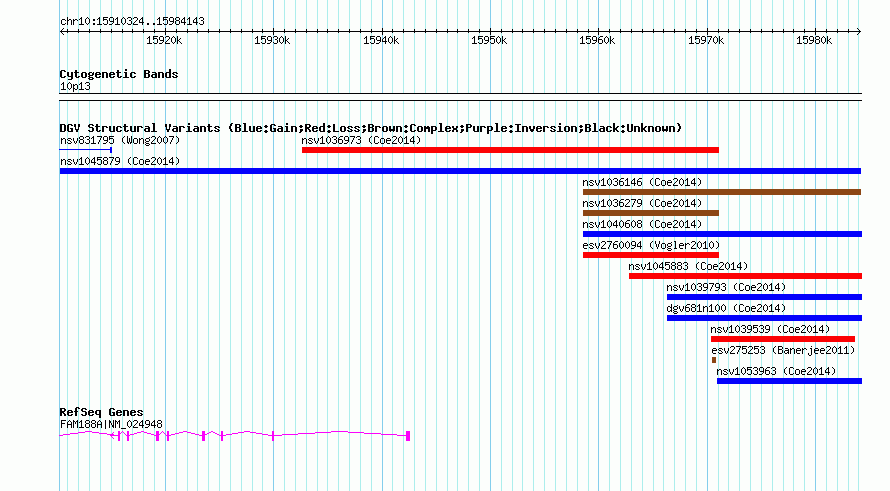Open the nsv1040608 (Coe2014) label
Viewport: 890px width, 491px height.
643,224
